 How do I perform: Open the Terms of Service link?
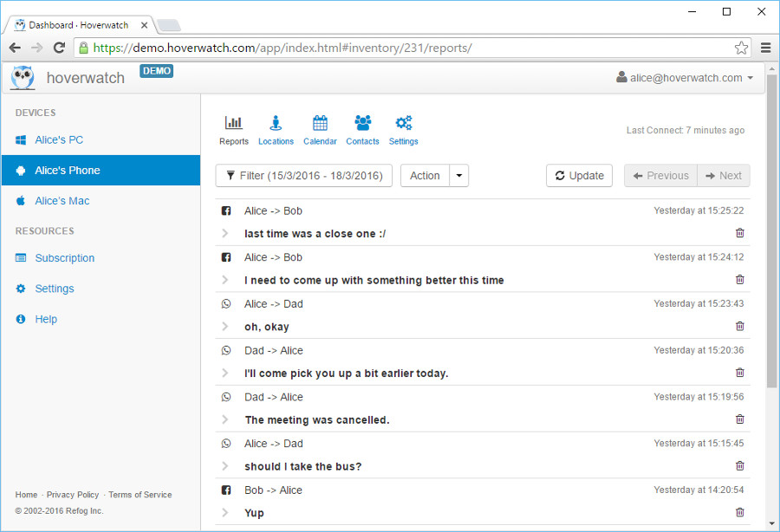140,495
